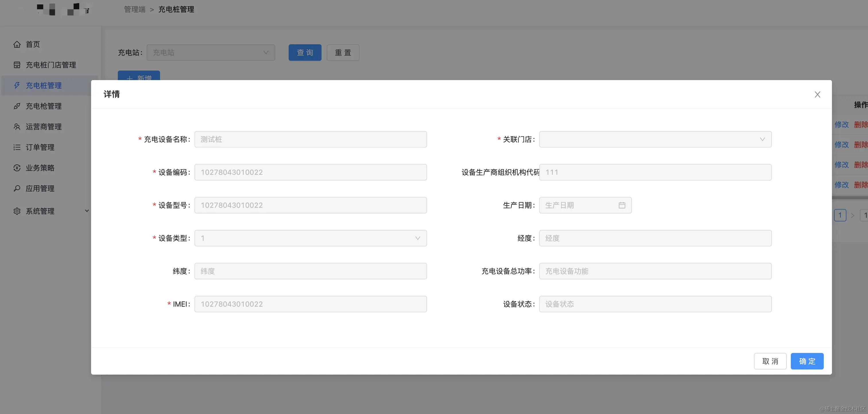
Task: Expand the 系统管理 submenu arrow
Action: coord(87,211)
